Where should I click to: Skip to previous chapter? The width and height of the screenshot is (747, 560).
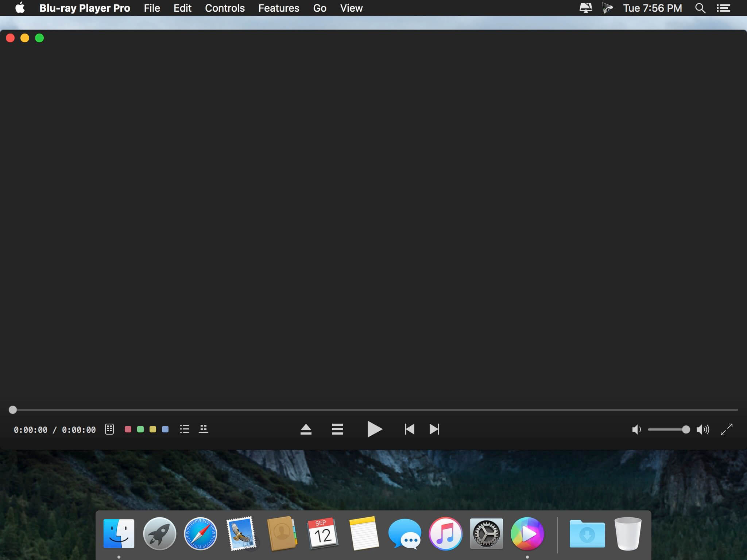(x=409, y=429)
